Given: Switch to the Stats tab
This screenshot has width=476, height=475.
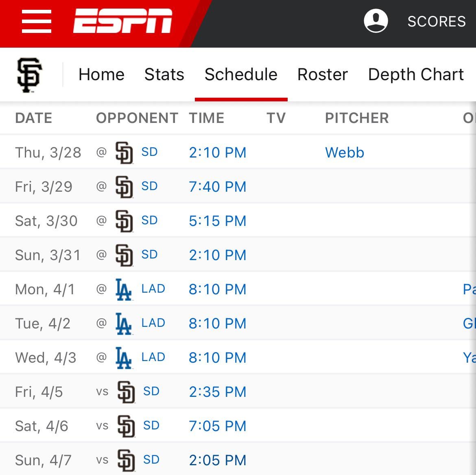Looking at the screenshot, I should click(x=164, y=74).
